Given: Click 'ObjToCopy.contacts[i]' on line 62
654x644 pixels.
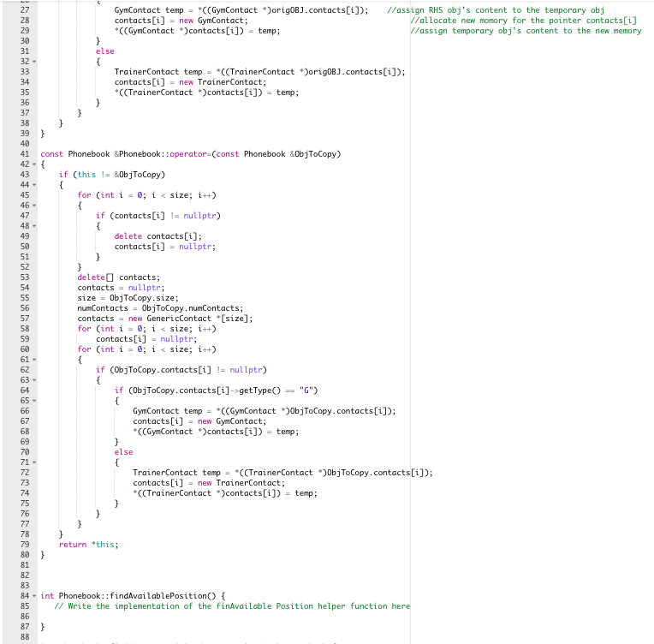Looking at the screenshot, I should tap(163, 370).
